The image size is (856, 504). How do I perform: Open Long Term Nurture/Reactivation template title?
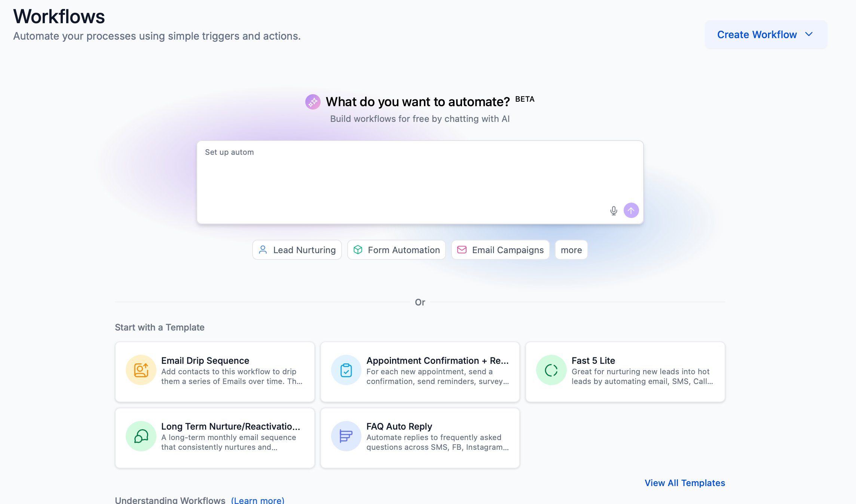click(x=230, y=426)
